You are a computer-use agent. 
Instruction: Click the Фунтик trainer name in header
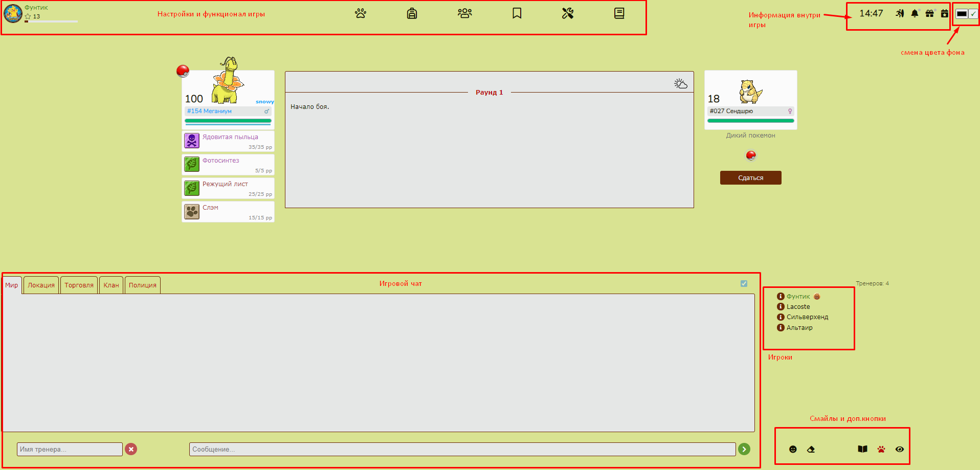pos(36,8)
